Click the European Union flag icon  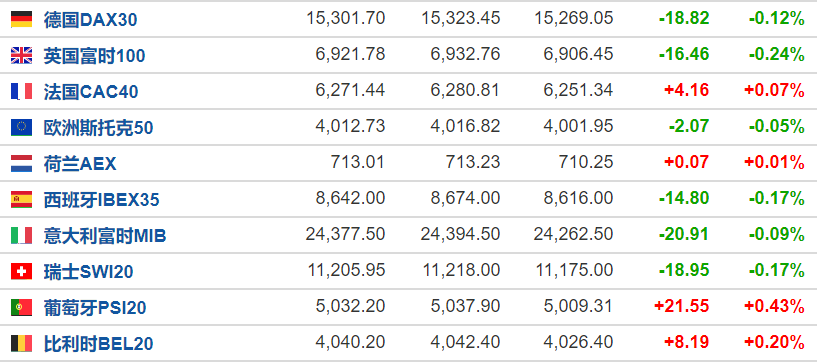click(x=21, y=128)
